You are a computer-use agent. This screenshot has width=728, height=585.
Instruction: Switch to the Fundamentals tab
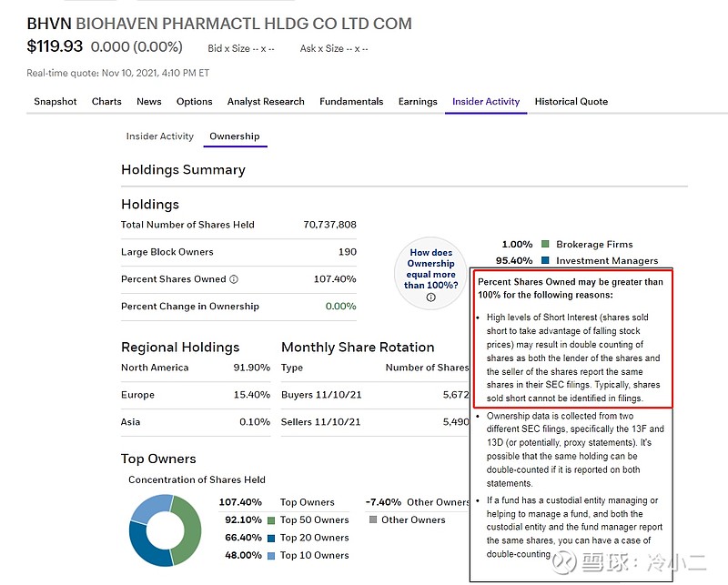[351, 102]
